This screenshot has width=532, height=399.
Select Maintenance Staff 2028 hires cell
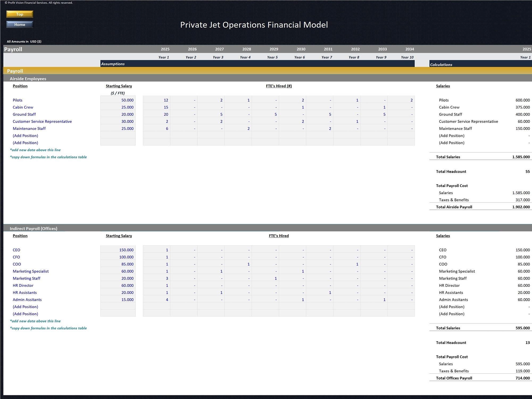[238, 128]
